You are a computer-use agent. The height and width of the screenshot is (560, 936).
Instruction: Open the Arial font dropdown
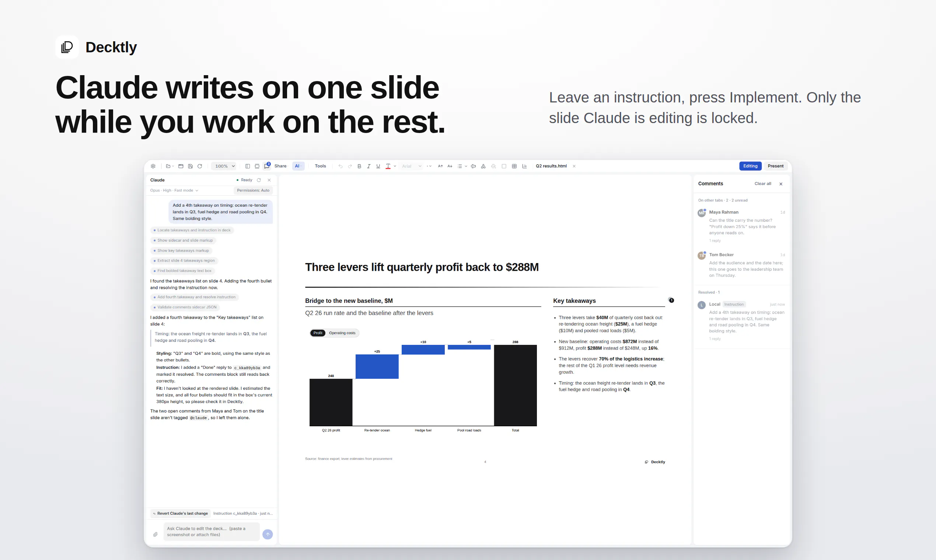(x=411, y=166)
